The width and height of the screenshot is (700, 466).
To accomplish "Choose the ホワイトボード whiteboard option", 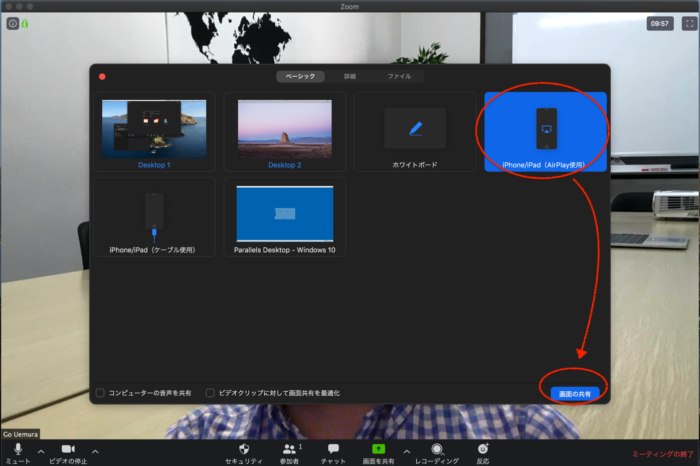I will (415, 132).
